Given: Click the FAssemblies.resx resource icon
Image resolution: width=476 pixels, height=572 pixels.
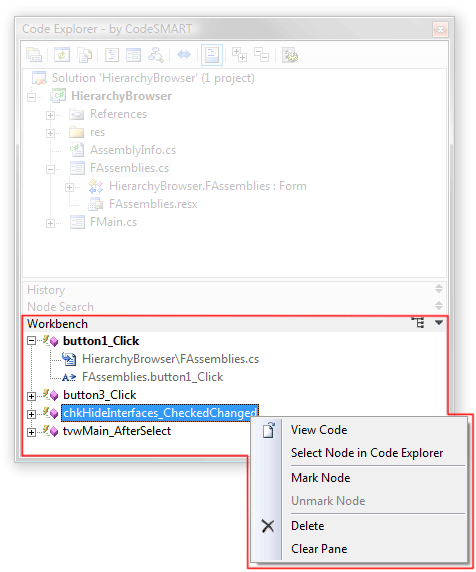Looking at the screenshot, I should (x=96, y=204).
